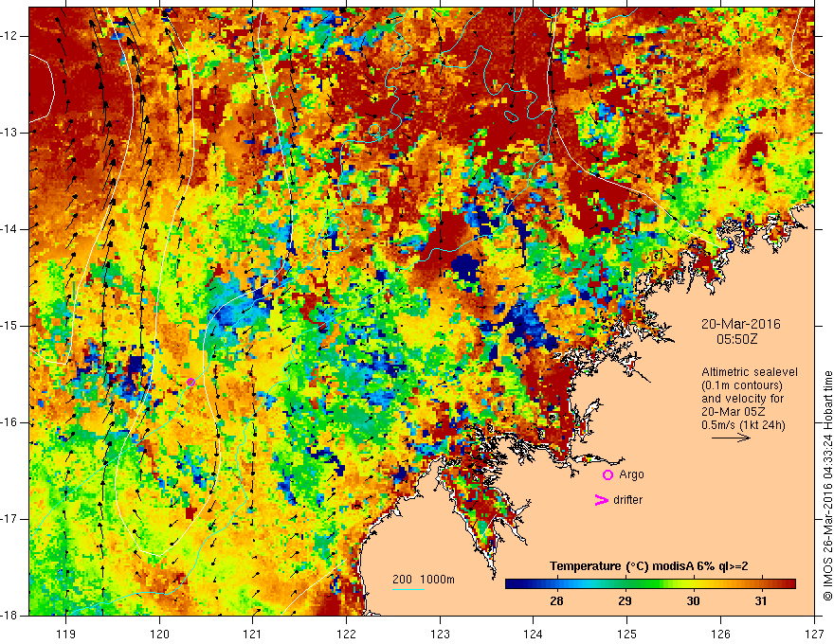Click latitude axis label -12
Screen dimensions: 834x644
10,36
